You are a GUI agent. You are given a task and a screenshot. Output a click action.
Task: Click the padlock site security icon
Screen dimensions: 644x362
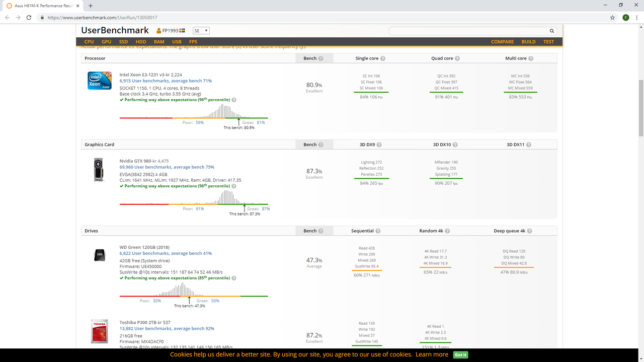(x=43, y=17)
